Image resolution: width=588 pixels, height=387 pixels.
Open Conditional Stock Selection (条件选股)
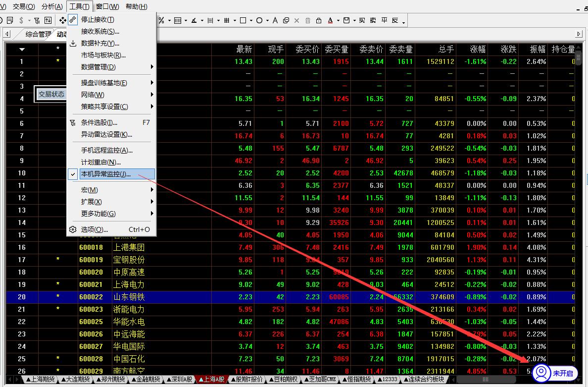tap(111, 123)
